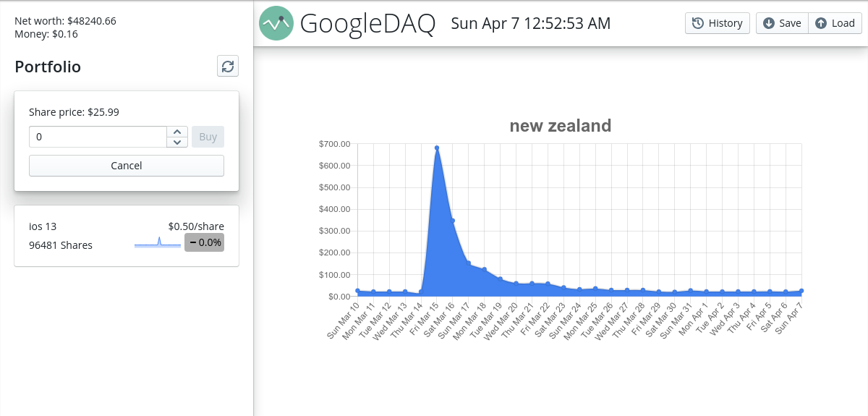Click the Share price $25.99 label

click(x=74, y=112)
